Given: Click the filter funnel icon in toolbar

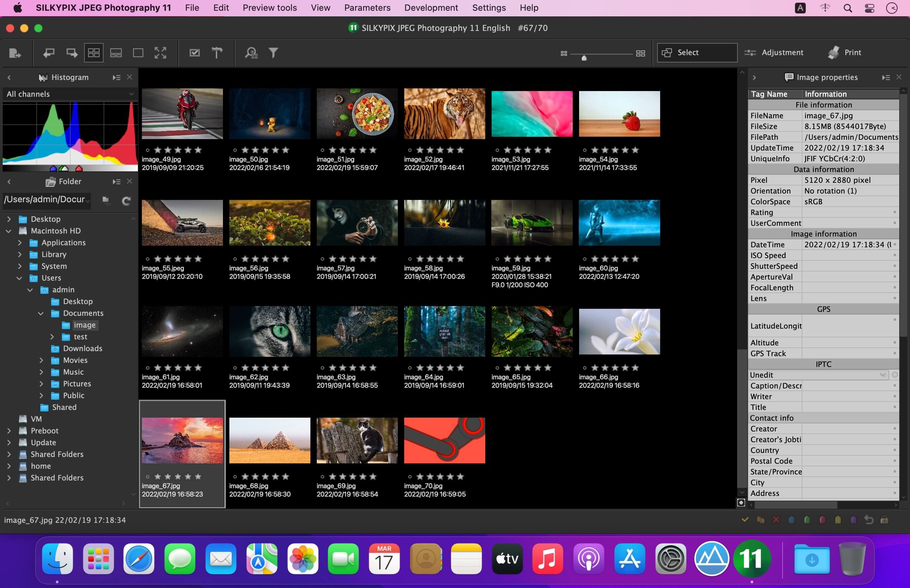Looking at the screenshot, I should tap(273, 53).
